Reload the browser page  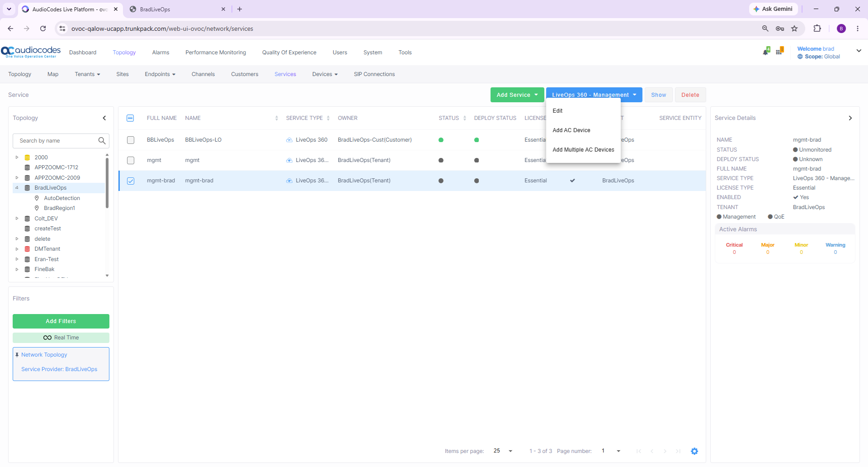(x=43, y=29)
